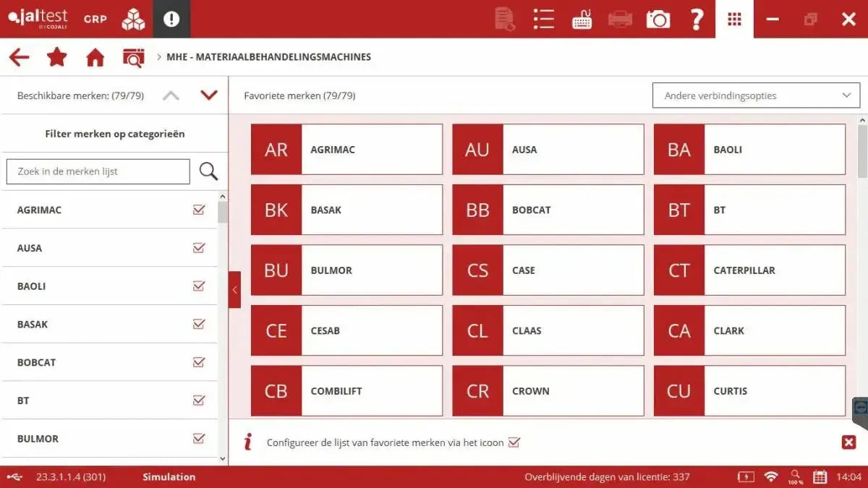Uncheck the AGRIMAC brand checkbox
The width and height of the screenshot is (868, 488).
pos(198,210)
